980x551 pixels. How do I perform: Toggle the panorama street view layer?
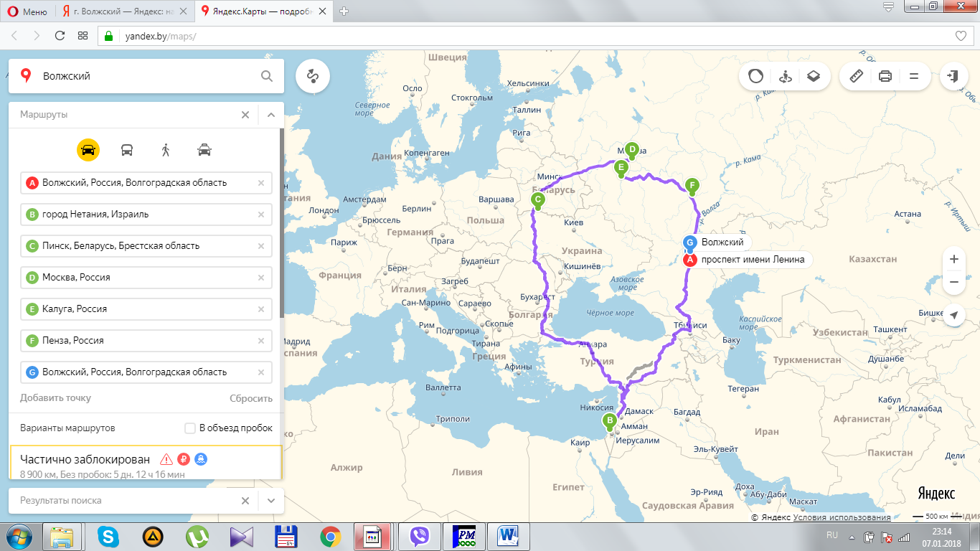pos(784,76)
